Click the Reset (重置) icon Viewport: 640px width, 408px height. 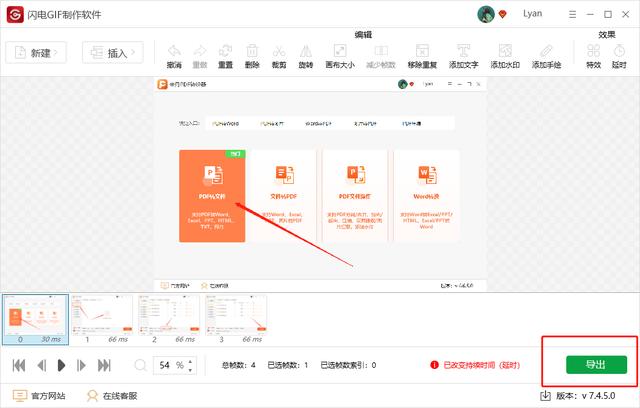(x=226, y=54)
